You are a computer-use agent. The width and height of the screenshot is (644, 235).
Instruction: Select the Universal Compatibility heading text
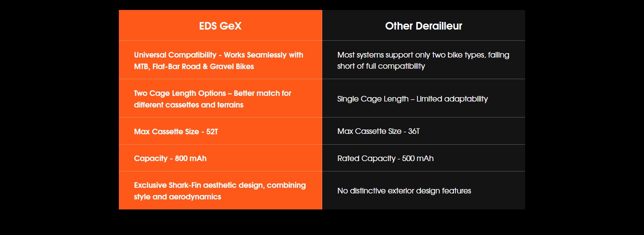(175, 55)
